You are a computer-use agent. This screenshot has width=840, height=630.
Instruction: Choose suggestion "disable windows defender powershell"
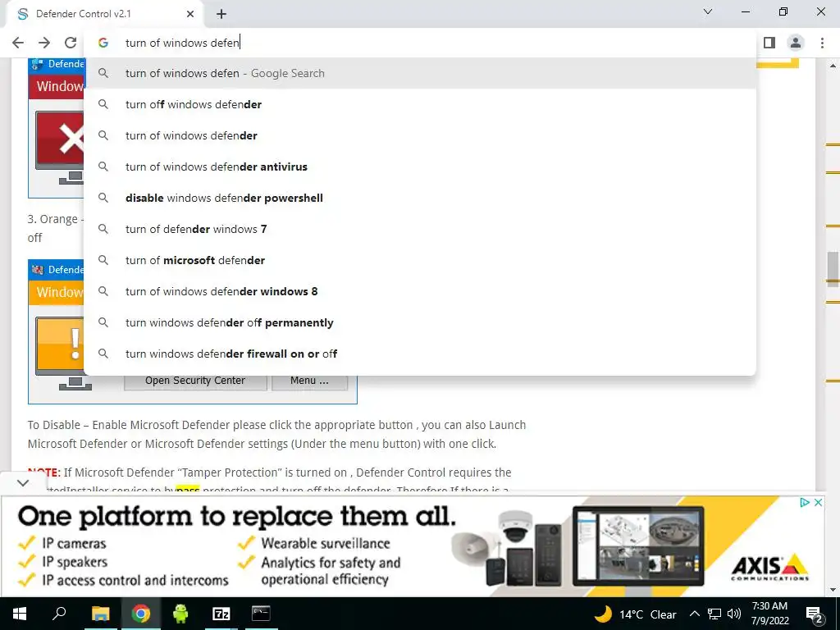pyautogui.click(x=421, y=198)
